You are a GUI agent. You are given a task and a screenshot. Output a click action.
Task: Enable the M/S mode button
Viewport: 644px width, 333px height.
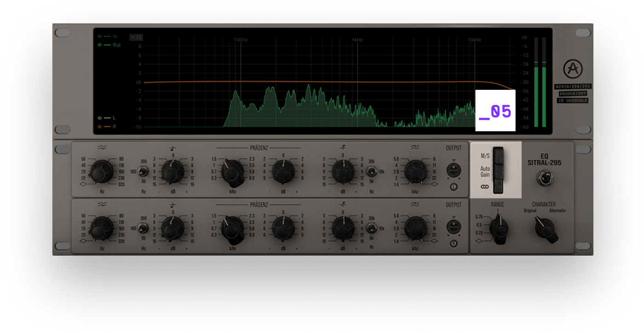click(x=499, y=155)
